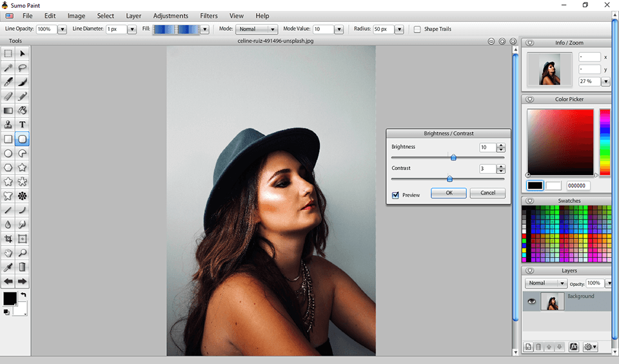Open the zoom percentage dropdown

pos(606,82)
